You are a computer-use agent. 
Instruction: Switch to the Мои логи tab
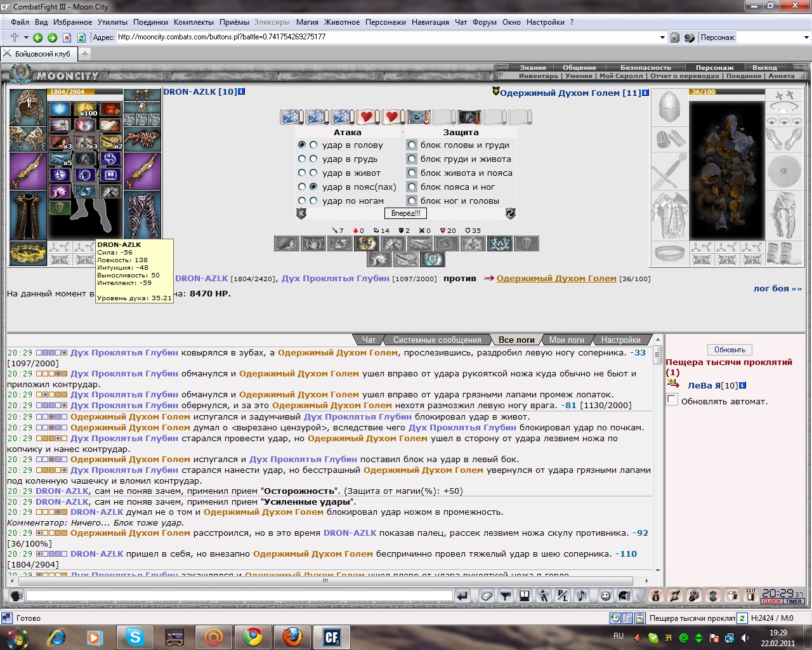[x=566, y=340]
